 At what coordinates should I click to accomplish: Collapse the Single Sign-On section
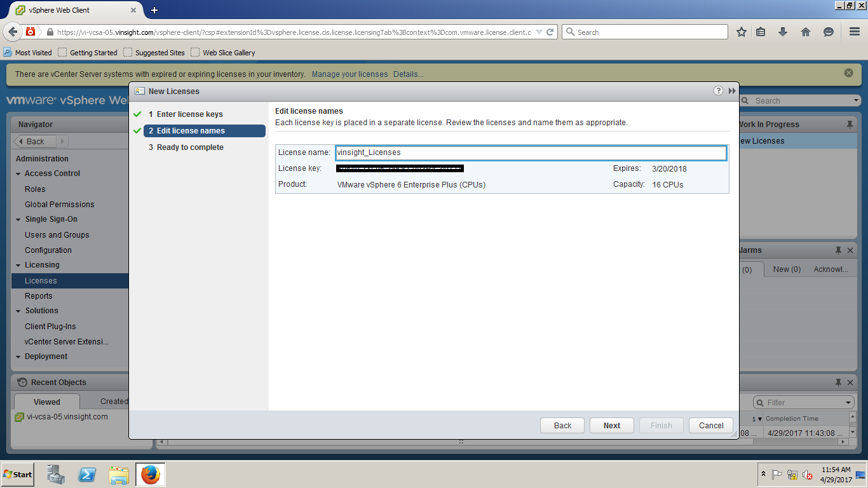coord(18,219)
